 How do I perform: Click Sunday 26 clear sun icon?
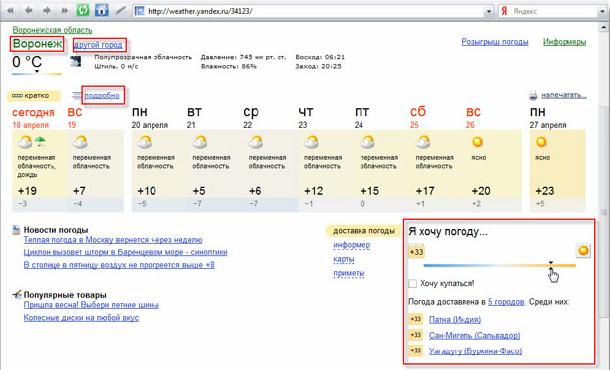[477, 142]
